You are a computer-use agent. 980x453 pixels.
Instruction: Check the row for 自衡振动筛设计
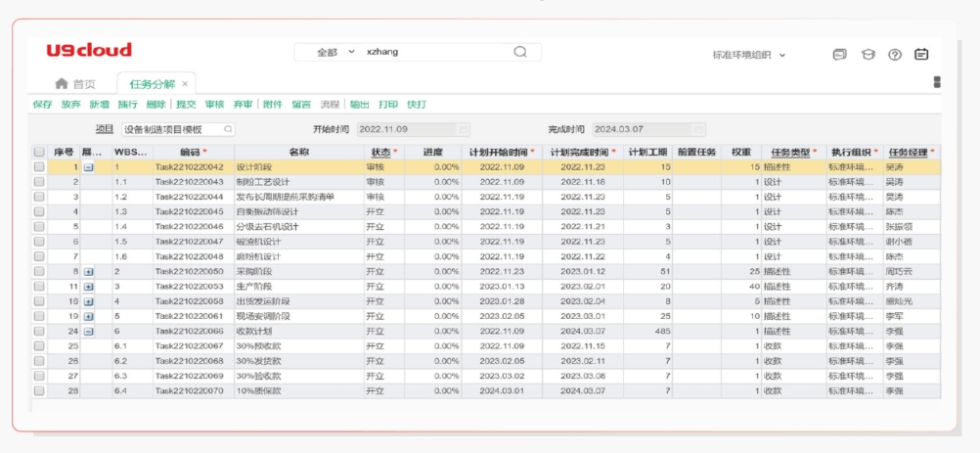coord(39,211)
